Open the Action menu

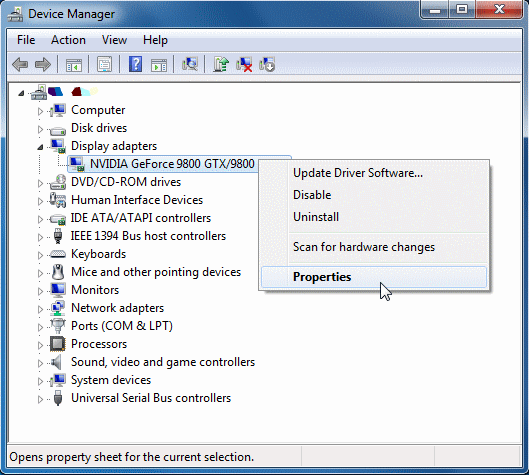click(x=68, y=40)
